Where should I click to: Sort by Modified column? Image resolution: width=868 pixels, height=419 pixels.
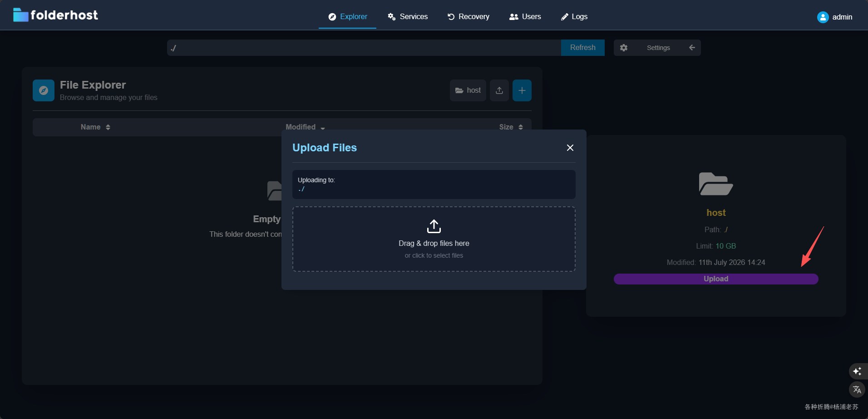305,127
